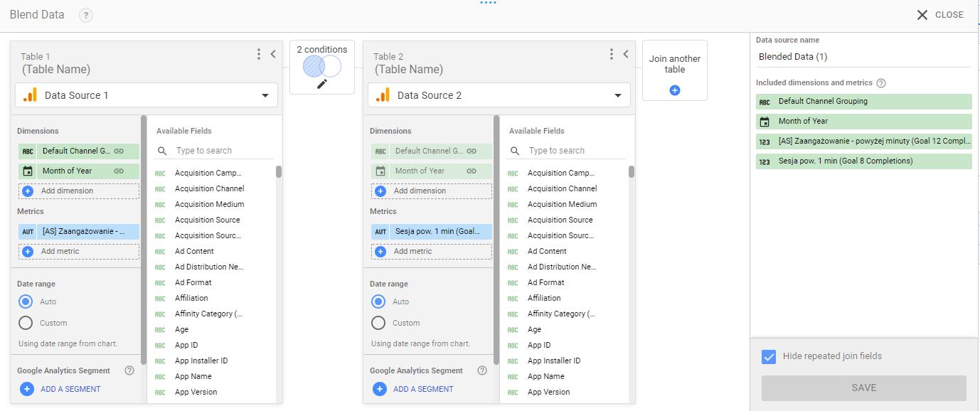Screen dimensions: 980x411
Task: Click calendar icon of Table 1 Month of Year
Action: coord(28,171)
